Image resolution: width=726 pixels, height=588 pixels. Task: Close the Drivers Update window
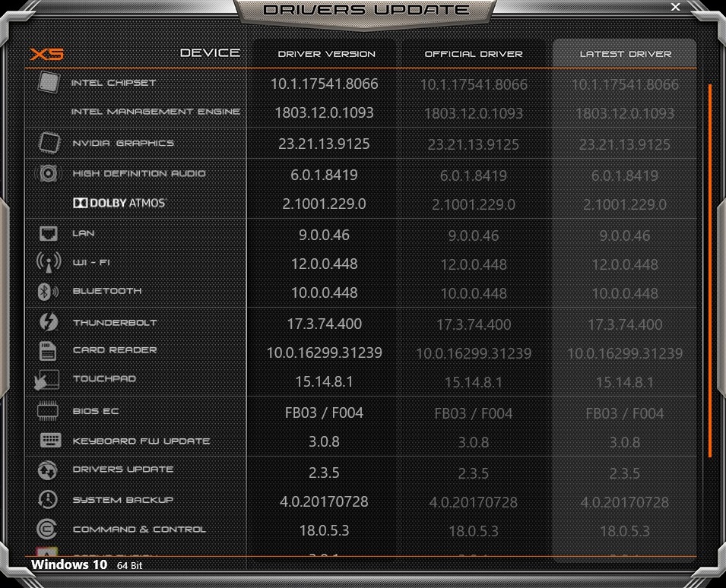pos(676,7)
